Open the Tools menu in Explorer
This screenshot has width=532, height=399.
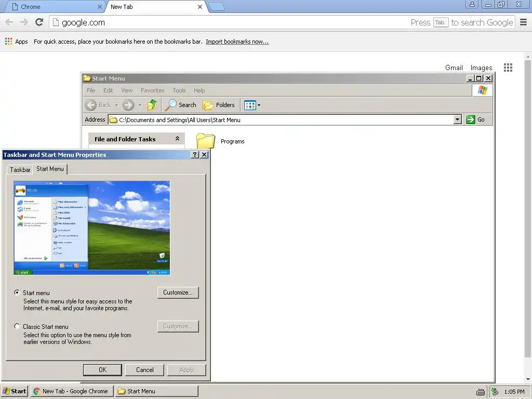tap(179, 90)
